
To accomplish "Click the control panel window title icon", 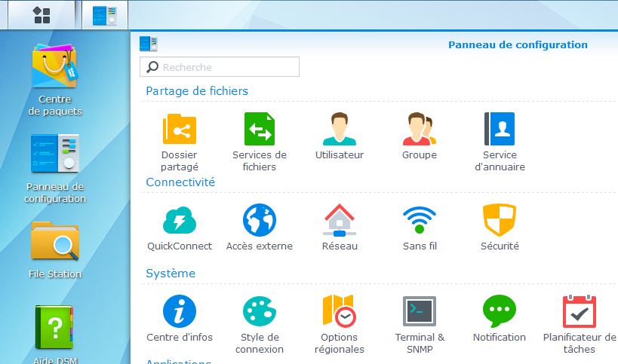I will (149, 44).
